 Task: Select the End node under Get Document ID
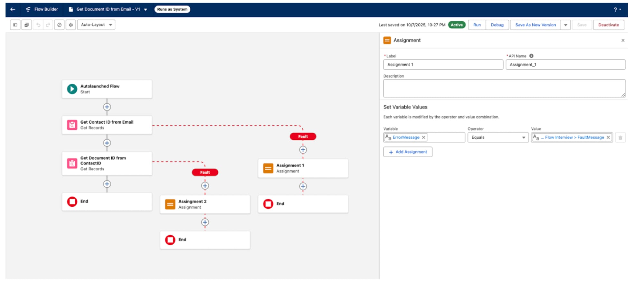(107, 202)
